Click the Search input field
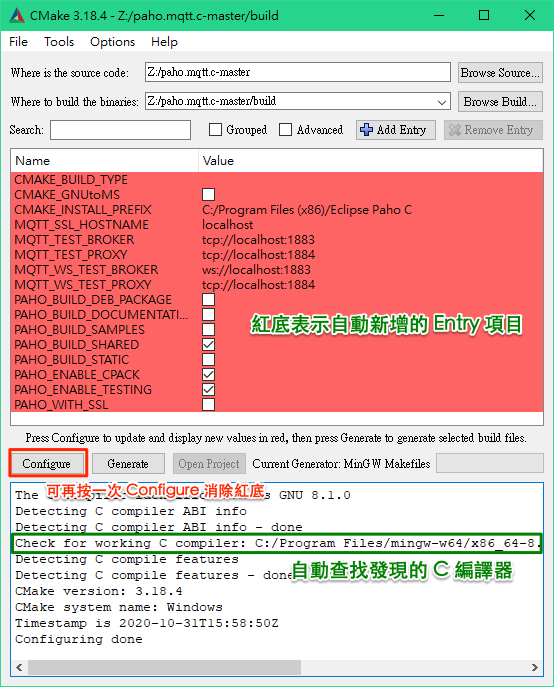Image resolution: width=554 pixels, height=687 pixels. pyautogui.click(x=121, y=130)
